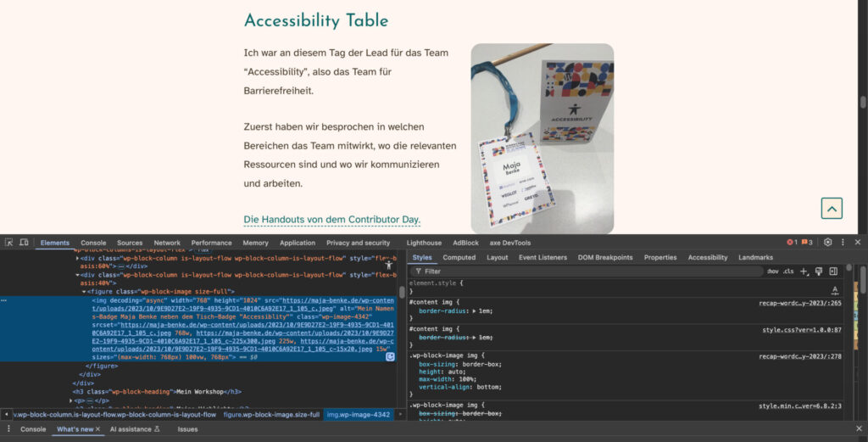
Task: Expand the border-radius property triangle in first rule
Action: (475, 311)
